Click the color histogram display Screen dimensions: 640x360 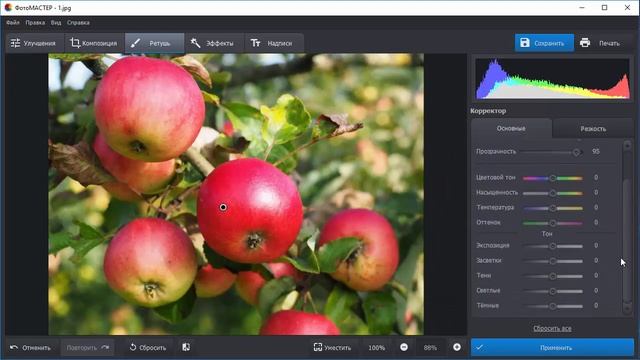click(x=552, y=79)
